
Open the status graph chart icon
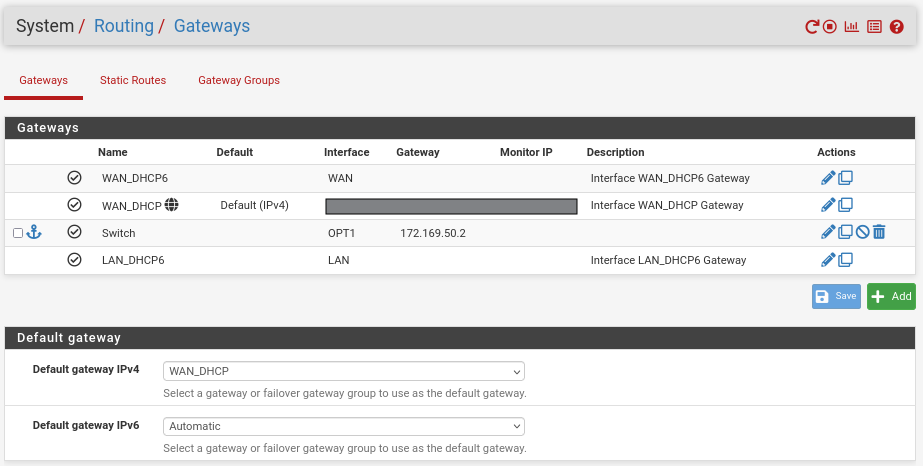(851, 26)
